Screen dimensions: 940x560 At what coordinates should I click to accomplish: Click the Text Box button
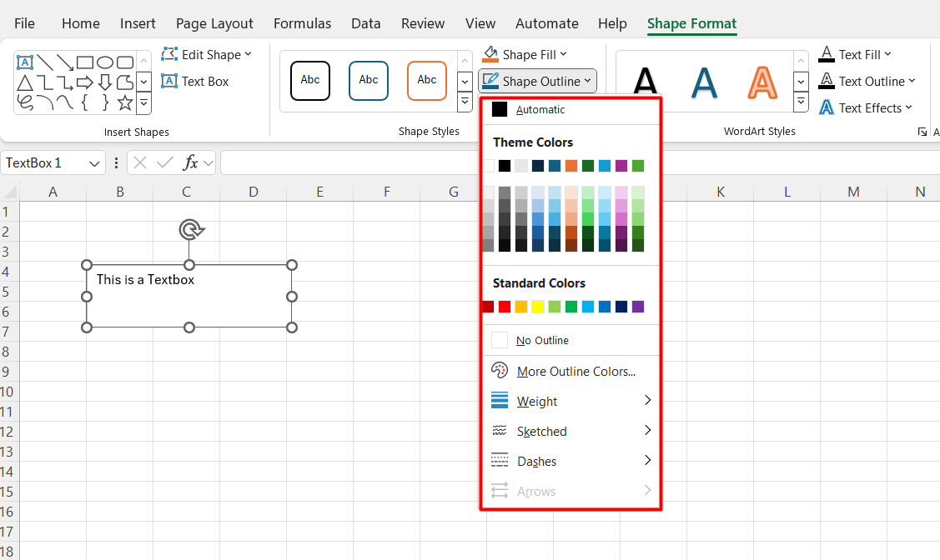pos(195,82)
